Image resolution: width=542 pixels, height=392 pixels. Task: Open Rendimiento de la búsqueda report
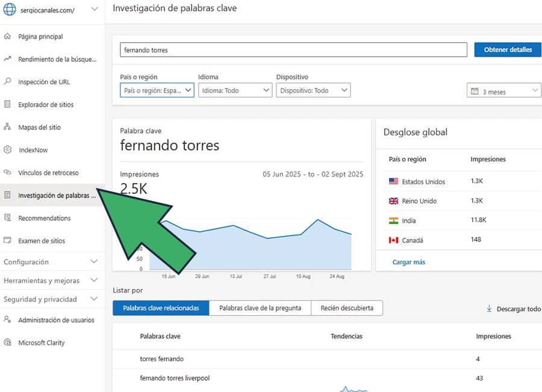click(51, 58)
